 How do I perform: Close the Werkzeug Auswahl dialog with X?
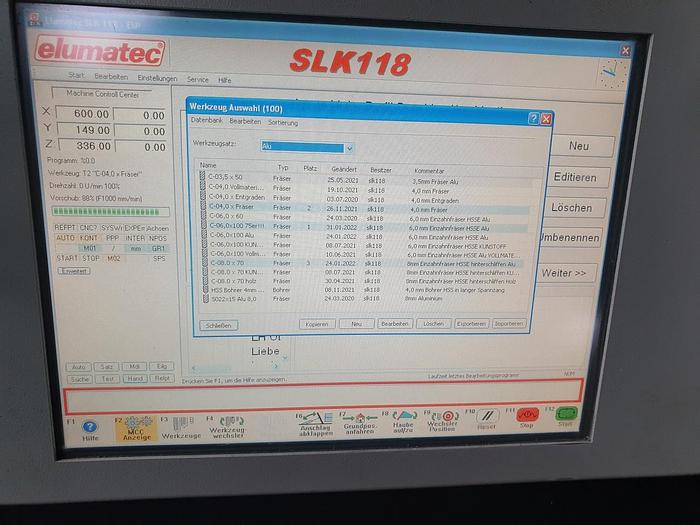click(546, 119)
